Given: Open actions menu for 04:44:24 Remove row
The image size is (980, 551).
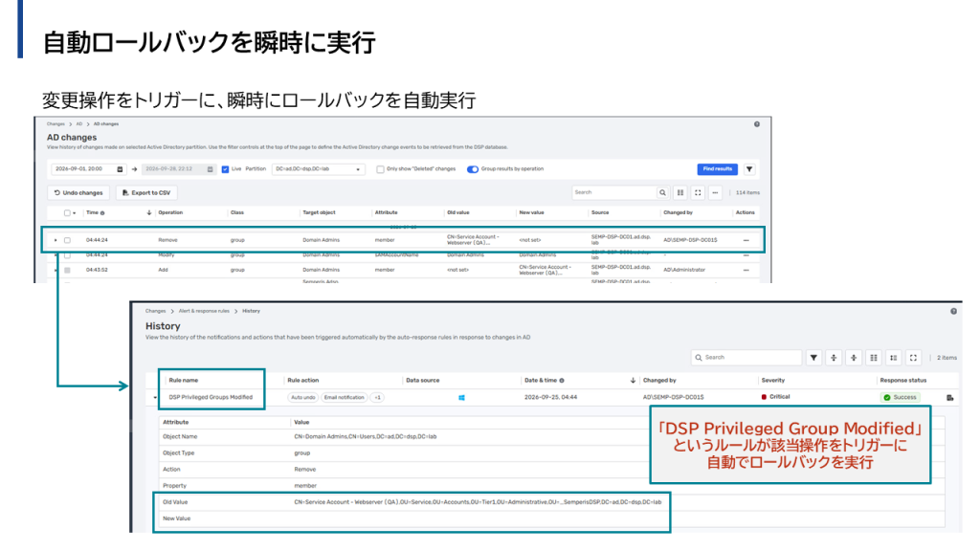Looking at the screenshot, I should (746, 240).
